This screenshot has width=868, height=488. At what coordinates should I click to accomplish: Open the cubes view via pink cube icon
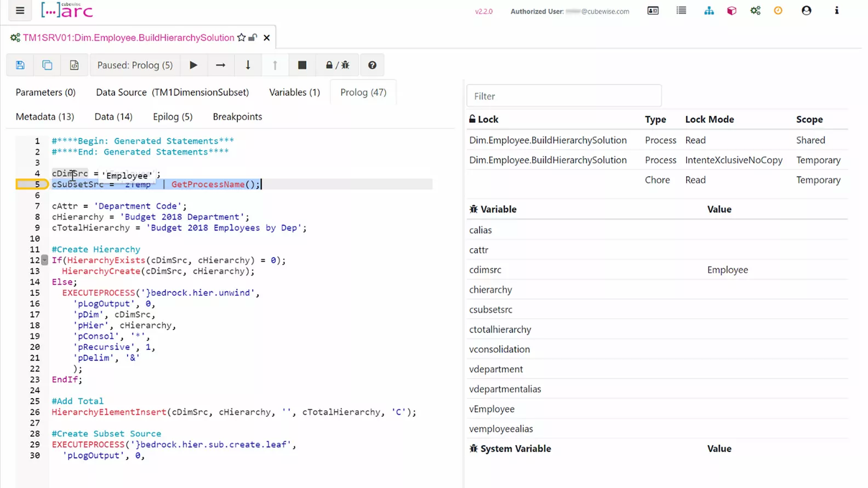point(732,11)
